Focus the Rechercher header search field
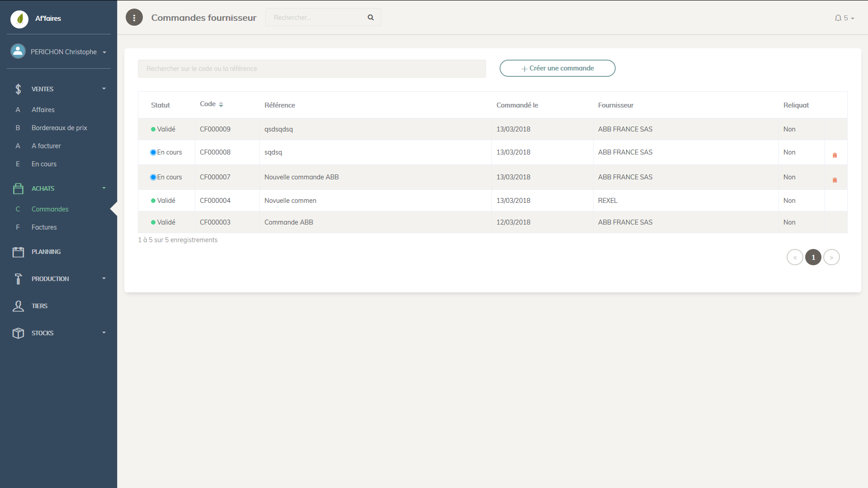Viewport: 868px width, 488px height. click(323, 18)
